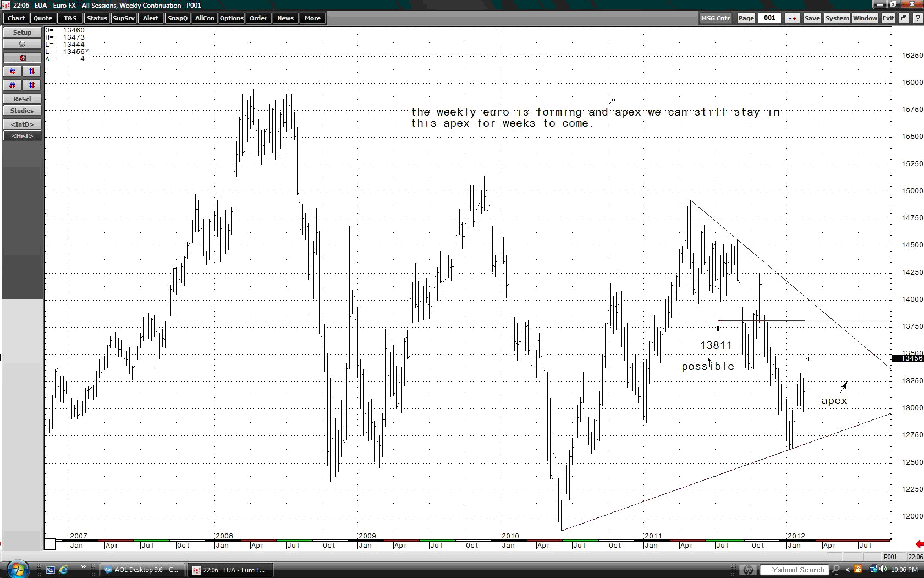Image resolution: width=924 pixels, height=578 pixels.
Task: Click the 13456 current price marker
Action: (908, 358)
